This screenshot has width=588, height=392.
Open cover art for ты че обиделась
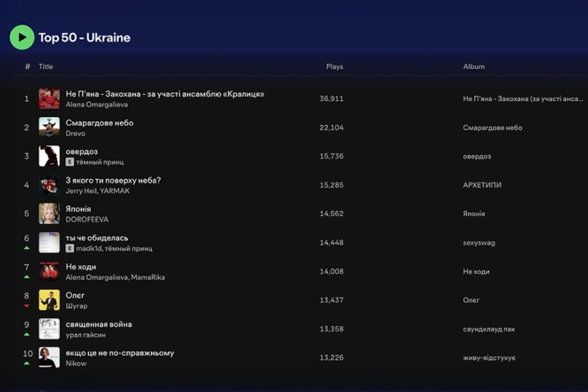click(49, 243)
